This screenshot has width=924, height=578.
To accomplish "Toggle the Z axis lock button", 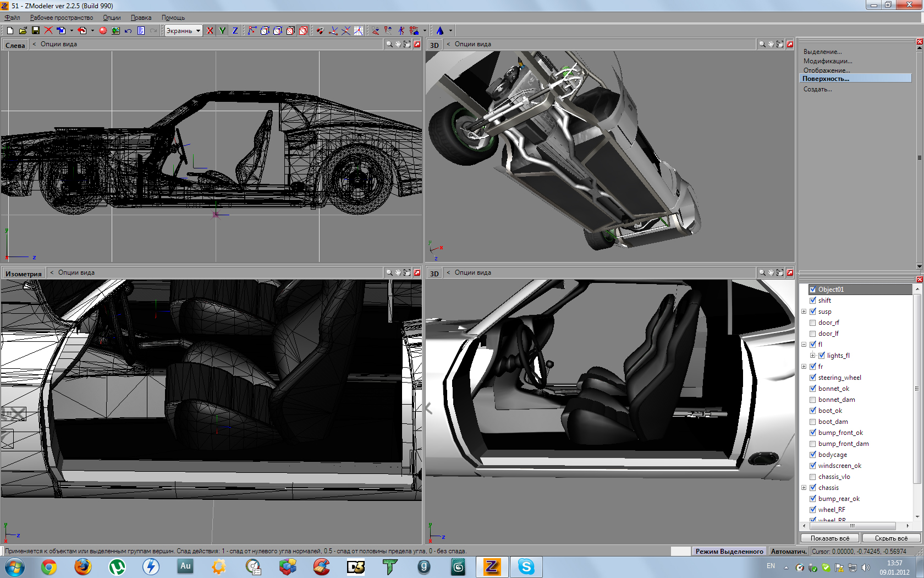I will coord(235,31).
